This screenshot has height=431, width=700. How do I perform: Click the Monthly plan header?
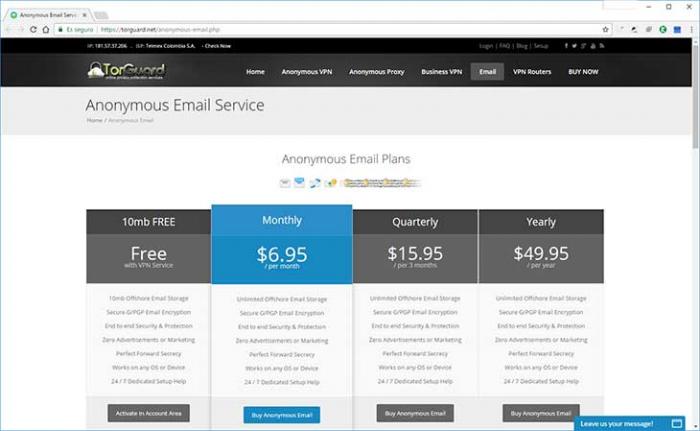click(x=282, y=220)
